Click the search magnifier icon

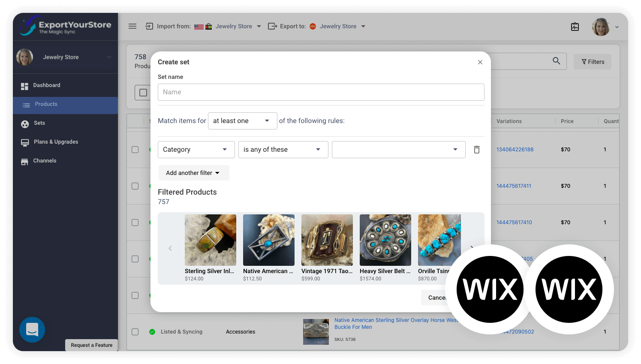tap(556, 61)
